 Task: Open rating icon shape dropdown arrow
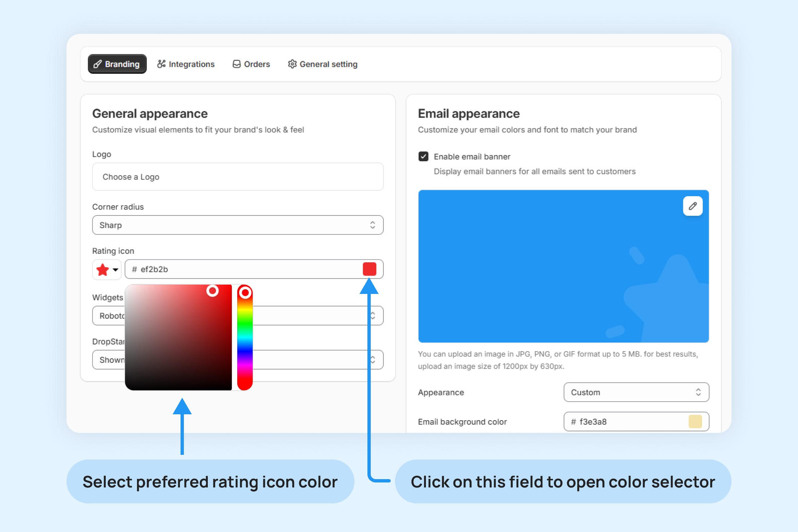pos(115,270)
